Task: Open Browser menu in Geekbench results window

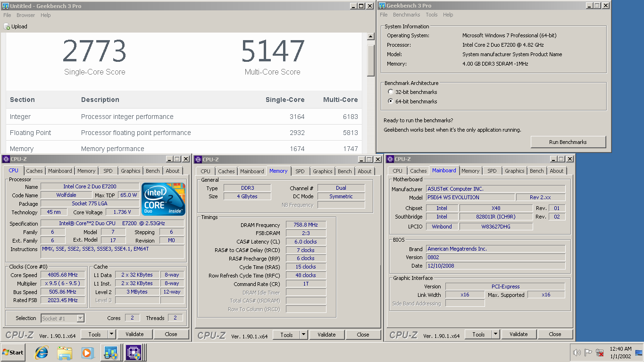Action: 26,15
